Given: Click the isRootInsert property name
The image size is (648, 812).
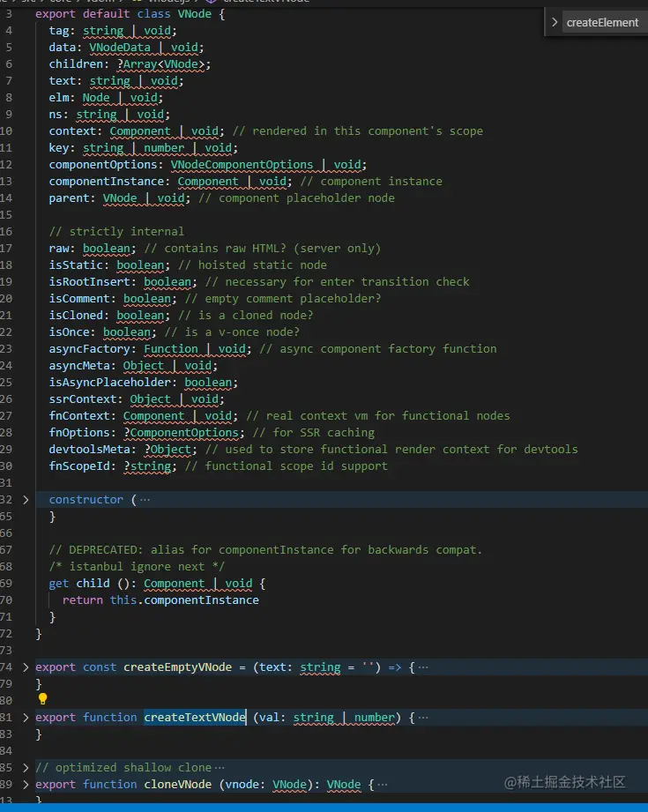Looking at the screenshot, I should [x=89, y=282].
